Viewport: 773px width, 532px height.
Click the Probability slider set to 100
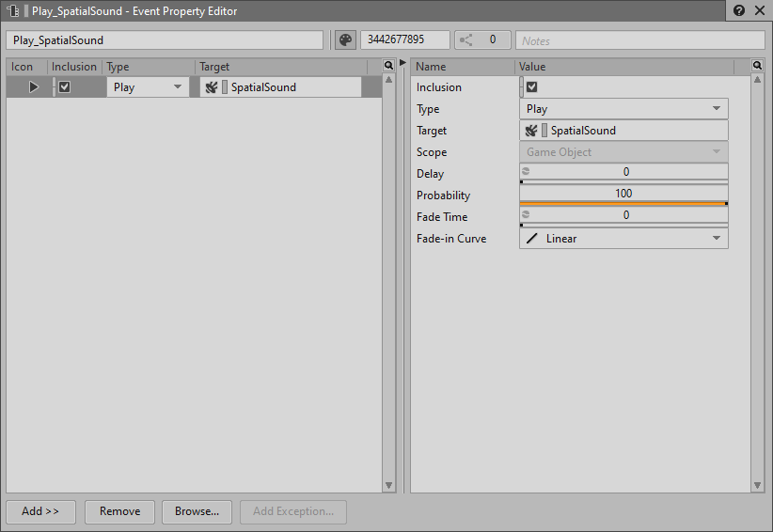click(x=623, y=195)
